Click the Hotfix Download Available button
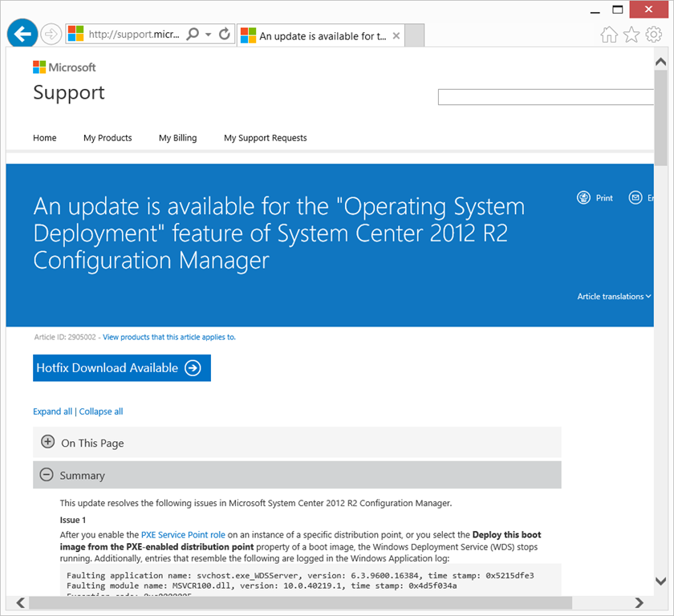 (122, 368)
